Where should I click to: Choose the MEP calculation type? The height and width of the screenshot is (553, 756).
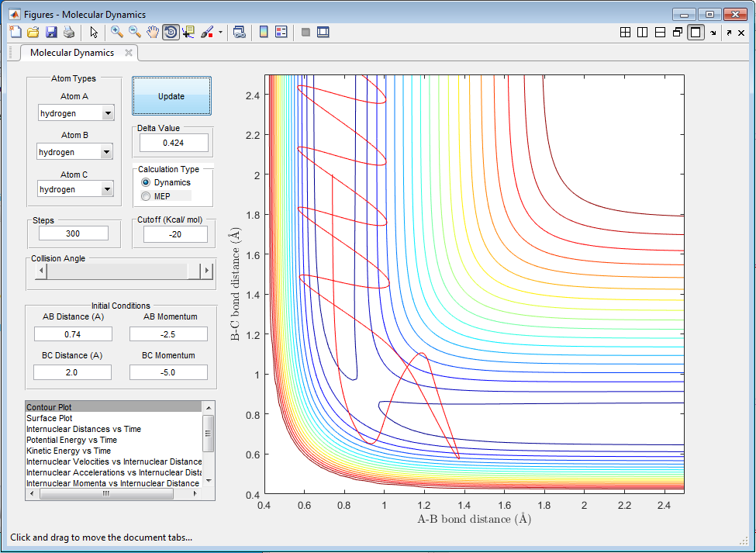click(x=146, y=196)
